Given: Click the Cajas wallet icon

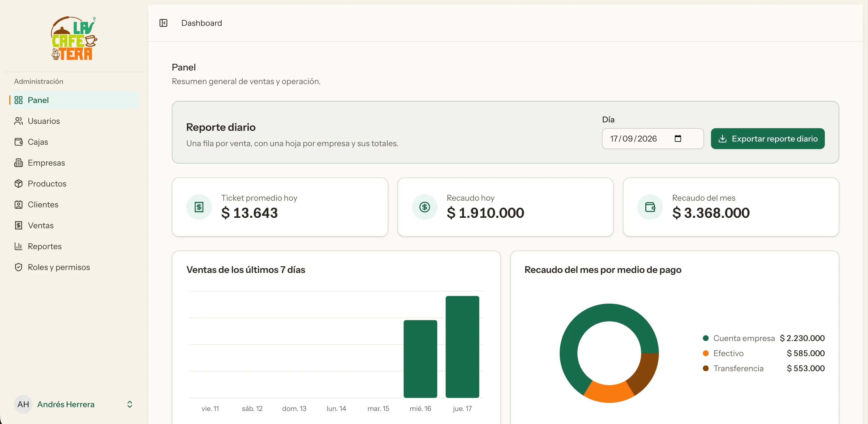Looking at the screenshot, I should click(19, 142).
